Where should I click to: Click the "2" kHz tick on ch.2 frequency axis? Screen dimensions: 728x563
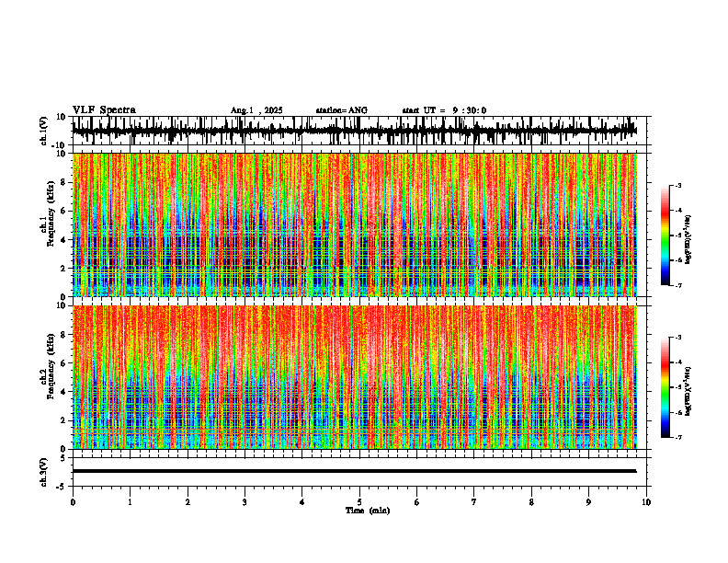coord(64,420)
